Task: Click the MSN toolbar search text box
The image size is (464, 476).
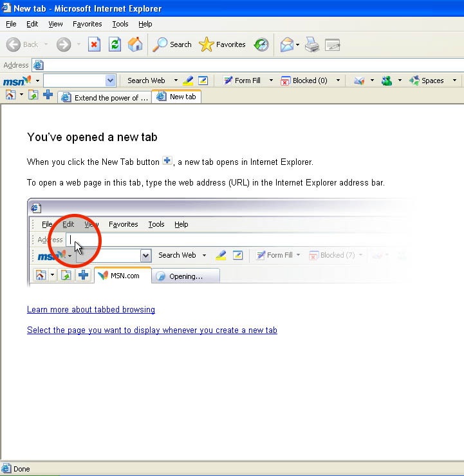Action: 75,81
